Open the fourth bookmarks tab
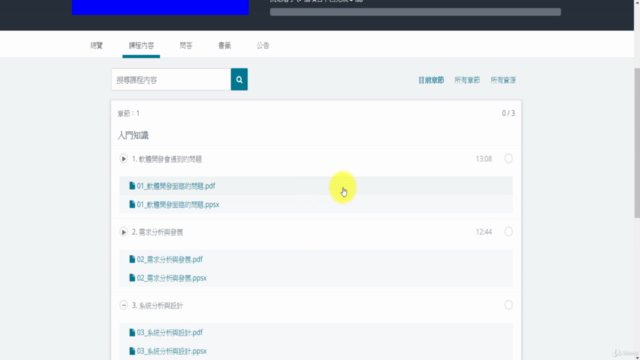 (x=224, y=45)
